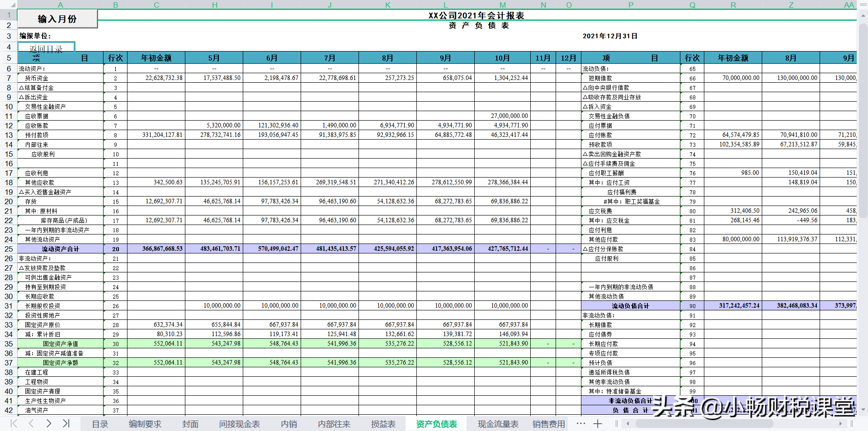
Task: Click the 输入月份 button
Action: [x=57, y=19]
